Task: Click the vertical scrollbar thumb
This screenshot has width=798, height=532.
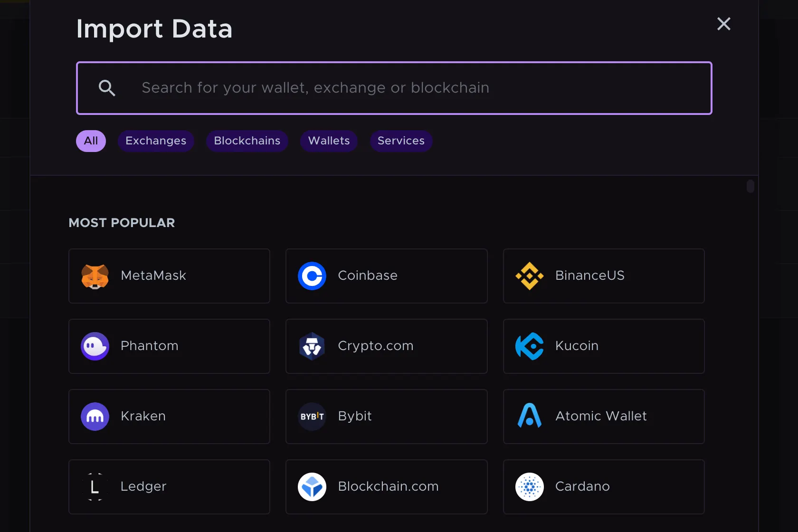Action: (750, 186)
